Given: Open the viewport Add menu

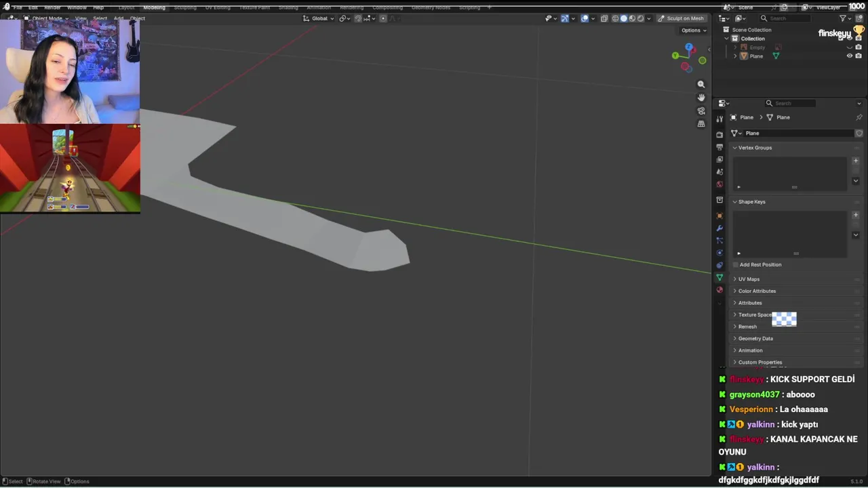Looking at the screenshot, I should click(119, 18).
